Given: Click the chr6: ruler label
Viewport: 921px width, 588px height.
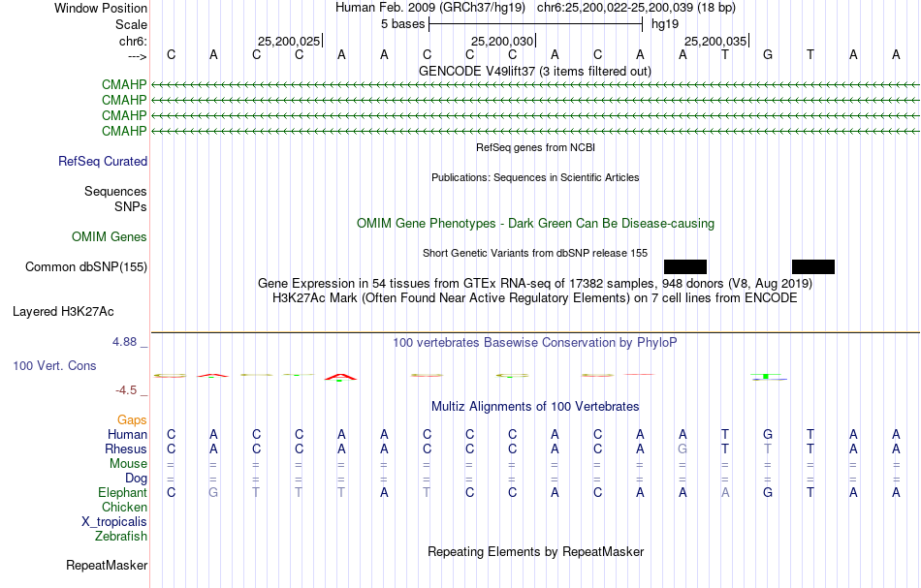Looking at the screenshot, I should click(133, 42).
